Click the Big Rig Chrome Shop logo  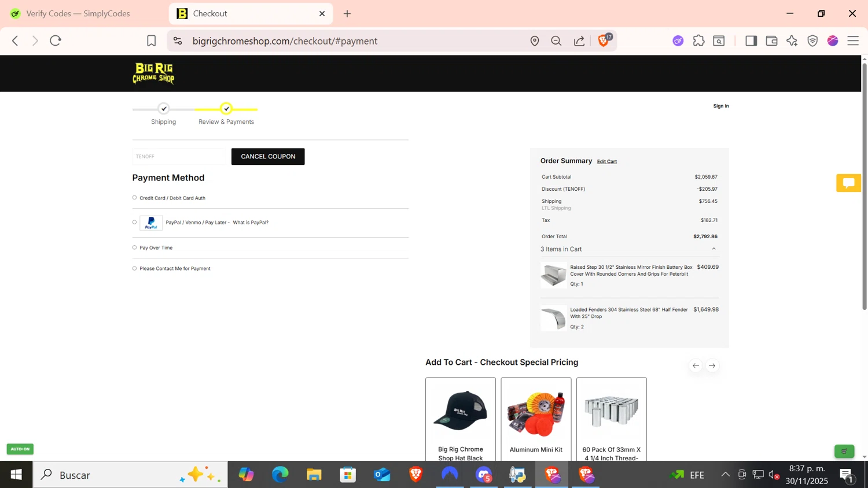point(153,73)
